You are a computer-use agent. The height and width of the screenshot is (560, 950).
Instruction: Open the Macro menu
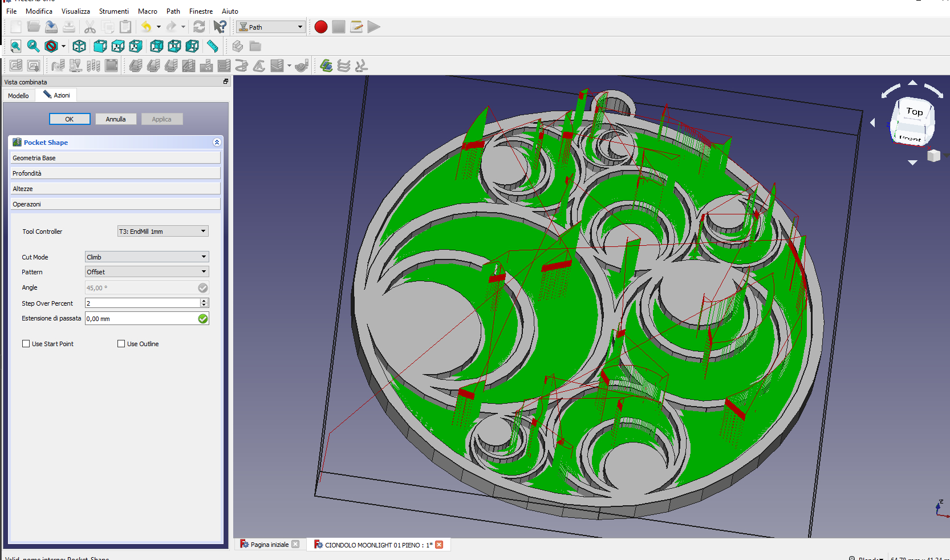148,11
